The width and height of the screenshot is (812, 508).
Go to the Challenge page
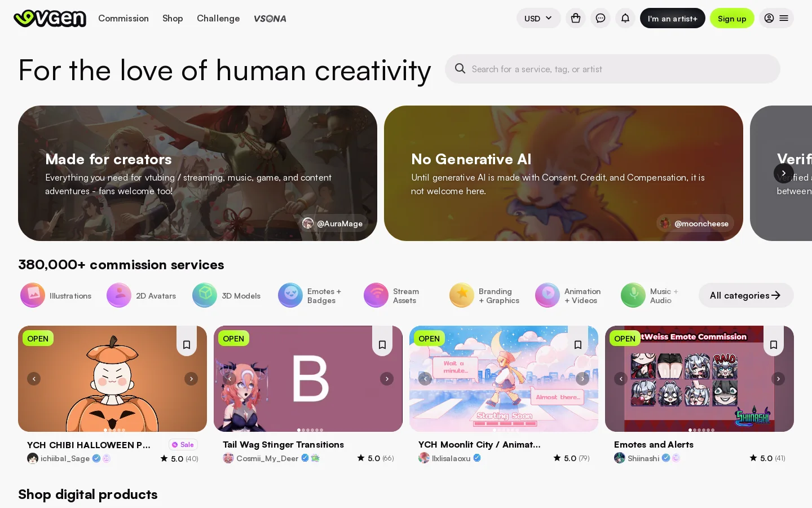click(x=218, y=18)
